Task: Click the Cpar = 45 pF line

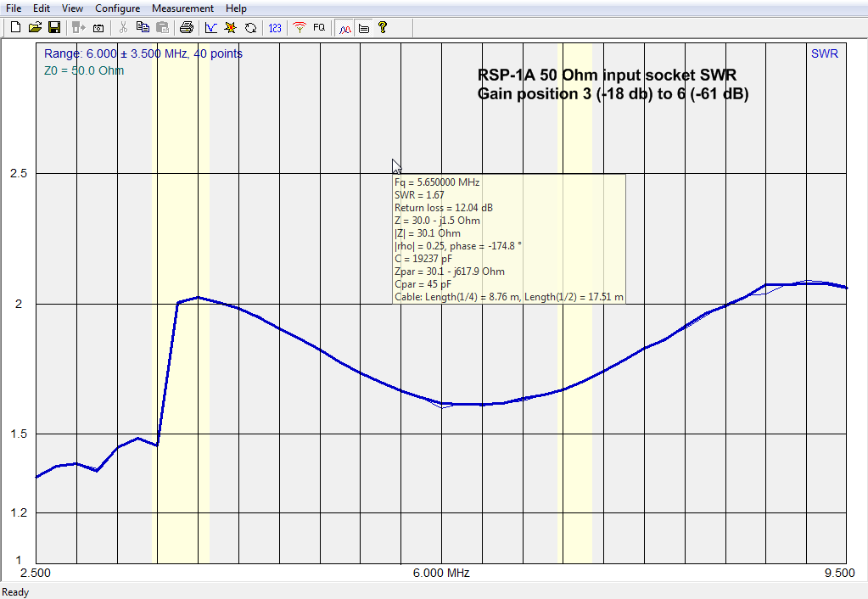Action: pyautogui.click(x=423, y=284)
